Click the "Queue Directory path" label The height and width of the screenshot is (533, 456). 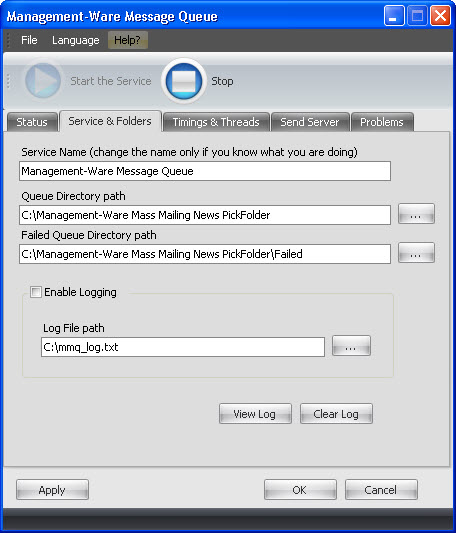[x=73, y=196]
